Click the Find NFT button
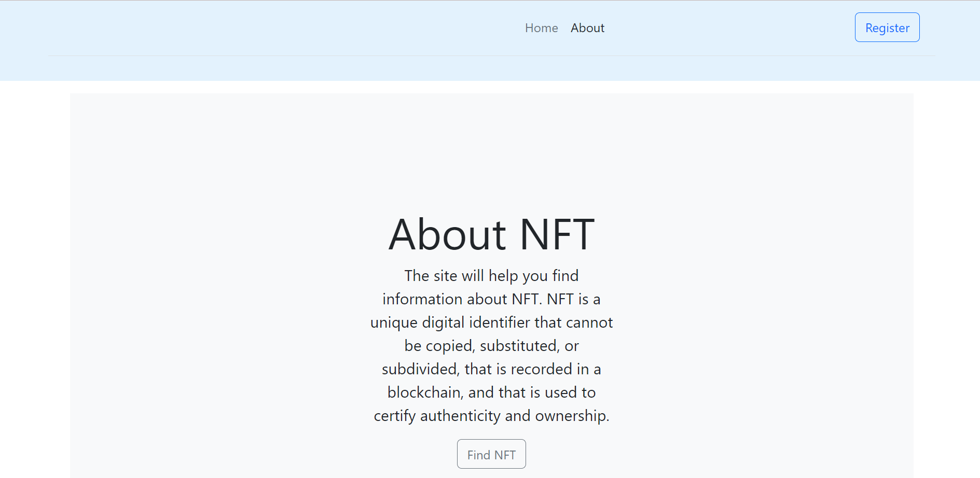The width and height of the screenshot is (980, 478). (491, 454)
